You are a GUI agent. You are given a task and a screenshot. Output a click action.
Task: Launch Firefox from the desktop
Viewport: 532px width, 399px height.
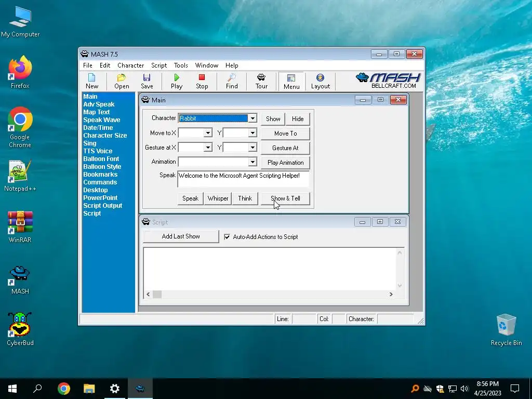click(x=20, y=72)
